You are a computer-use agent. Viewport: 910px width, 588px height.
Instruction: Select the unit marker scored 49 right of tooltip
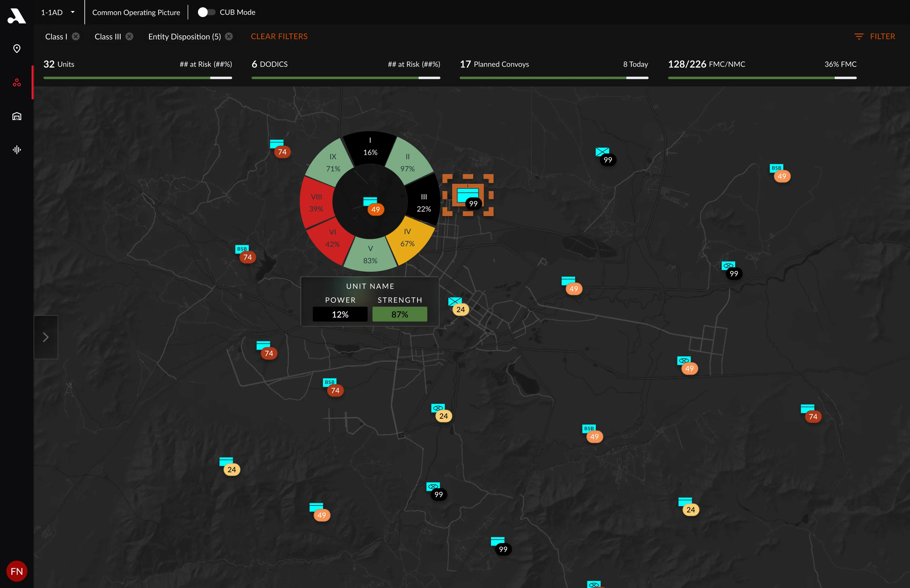[572, 286]
